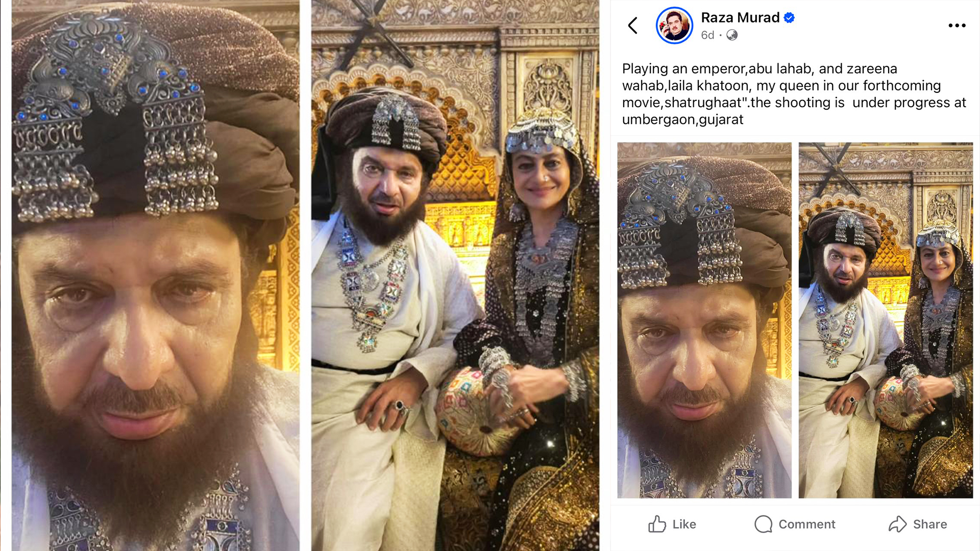Go back using the left arrow
Image resolution: width=980 pixels, height=551 pixels.
click(633, 26)
